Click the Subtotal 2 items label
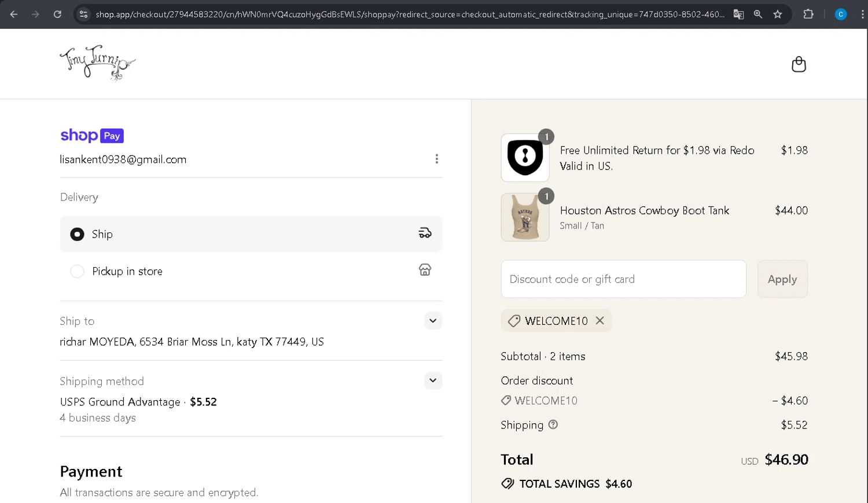Screen dimensions: 868x503 (543, 356)
